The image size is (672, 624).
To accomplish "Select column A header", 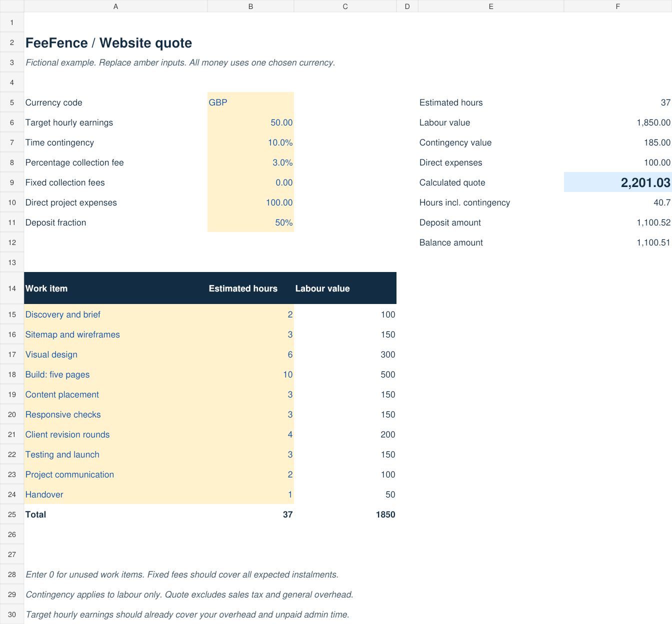I will (115, 6).
